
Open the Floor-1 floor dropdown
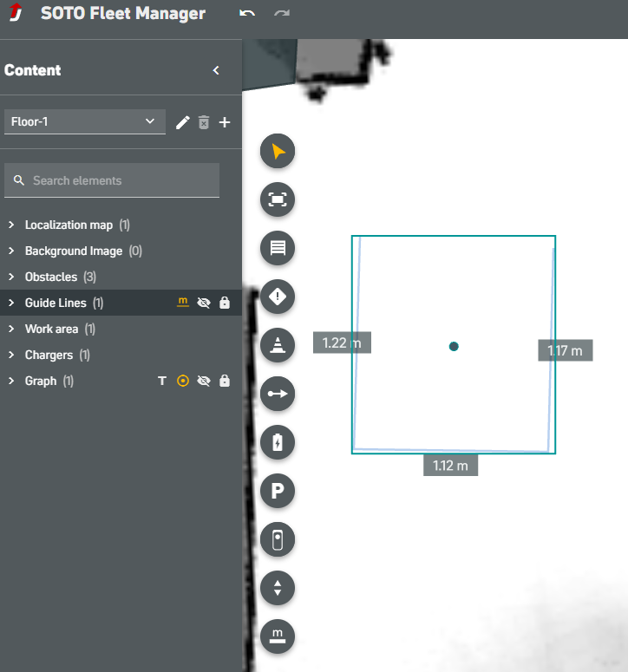click(x=85, y=121)
